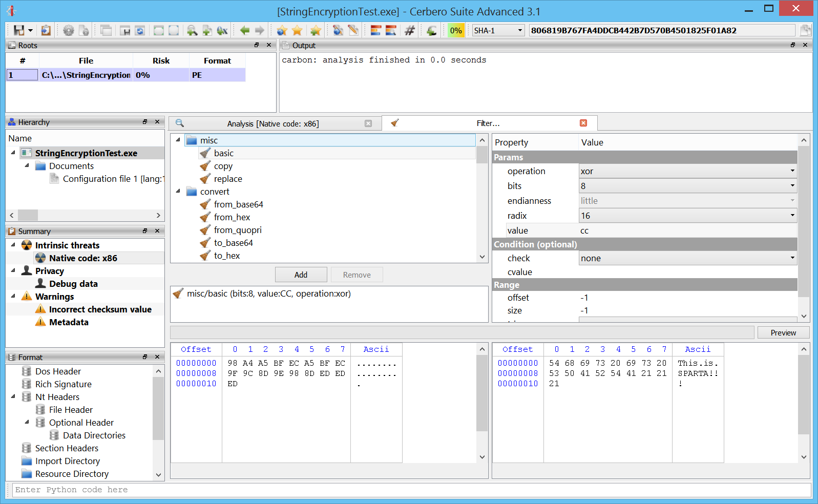Click the plain yellow star bookmark icon
This screenshot has height=504, width=818.
[x=297, y=30]
